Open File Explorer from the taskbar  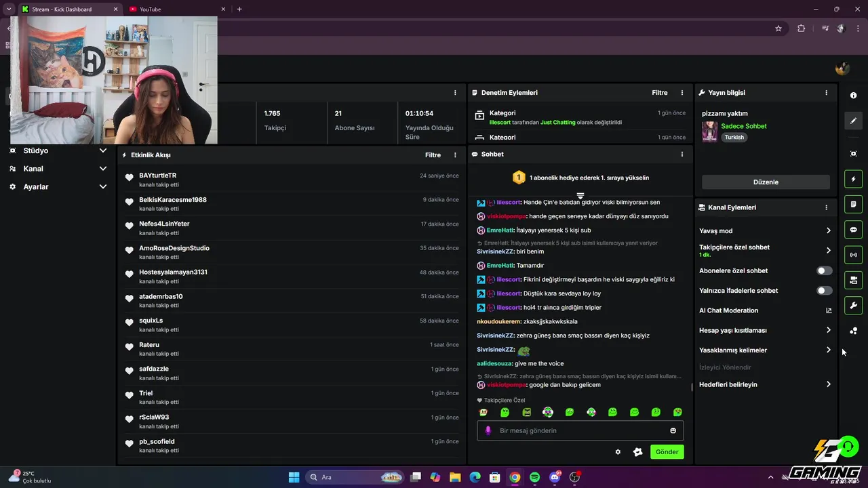454,477
